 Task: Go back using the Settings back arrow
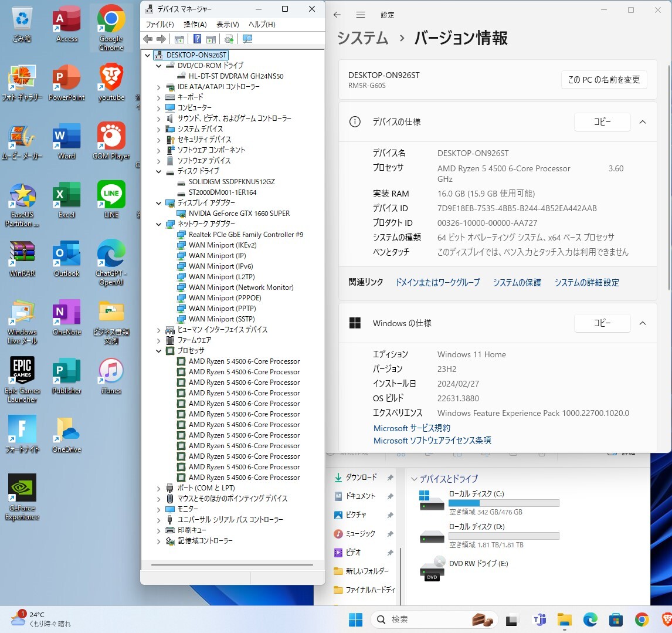click(x=337, y=15)
